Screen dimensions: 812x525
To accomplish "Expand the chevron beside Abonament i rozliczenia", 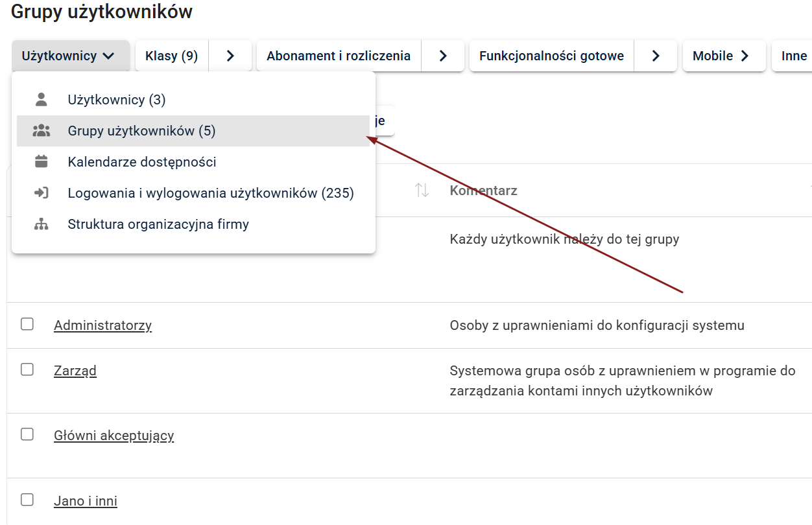I will point(443,56).
